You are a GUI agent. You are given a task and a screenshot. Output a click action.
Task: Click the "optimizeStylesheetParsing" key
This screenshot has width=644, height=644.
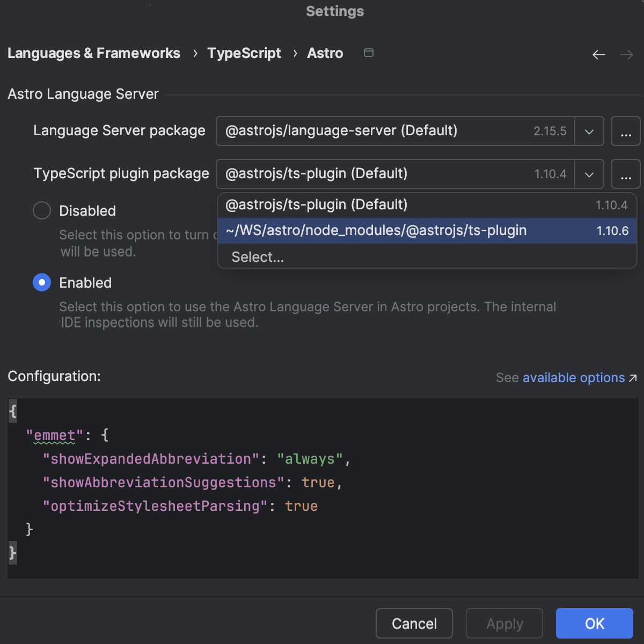[155, 506]
